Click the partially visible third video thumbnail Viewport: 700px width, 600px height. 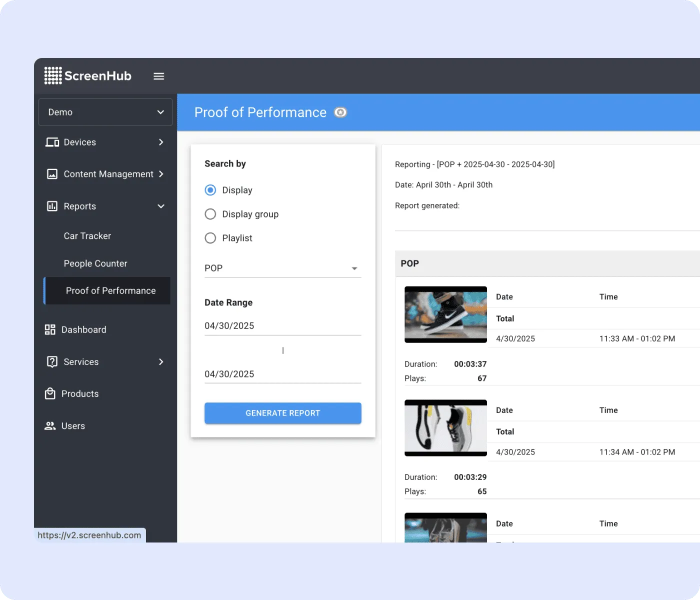[445, 527]
